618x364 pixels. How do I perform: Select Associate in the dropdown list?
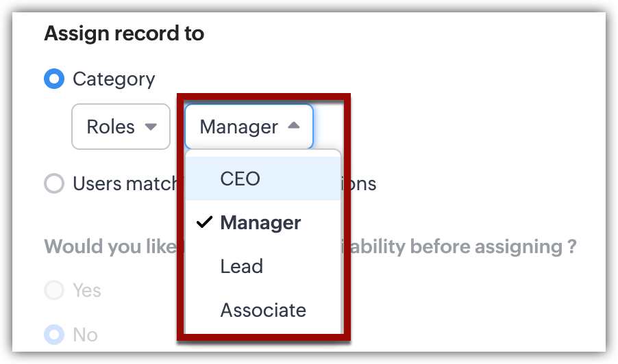(263, 310)
